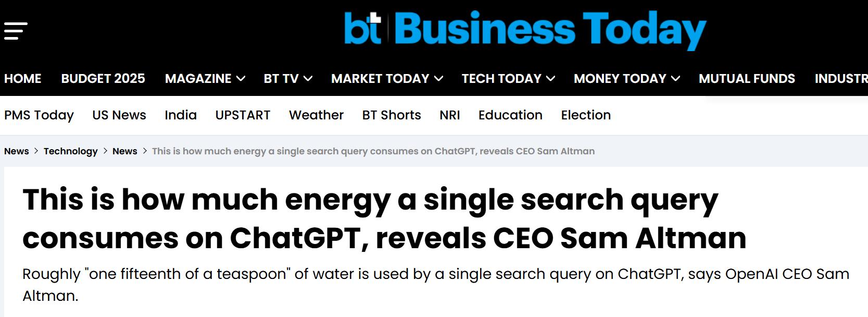Screen dimensions: 868x317
Task: Check the Weather section link
Action: tap(316, 115)
